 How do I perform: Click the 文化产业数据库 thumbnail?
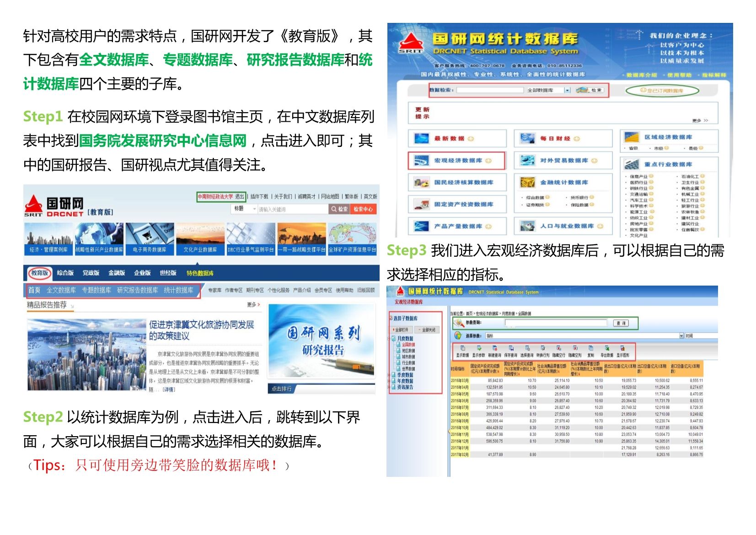tap(200, 239)
